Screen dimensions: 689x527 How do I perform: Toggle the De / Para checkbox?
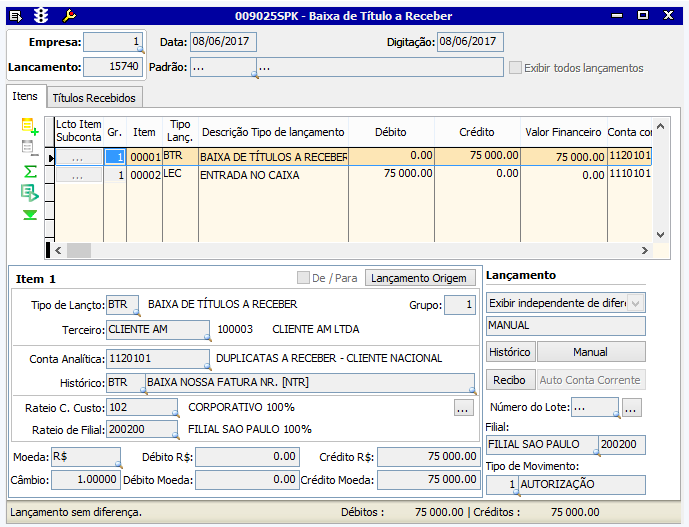304,278
